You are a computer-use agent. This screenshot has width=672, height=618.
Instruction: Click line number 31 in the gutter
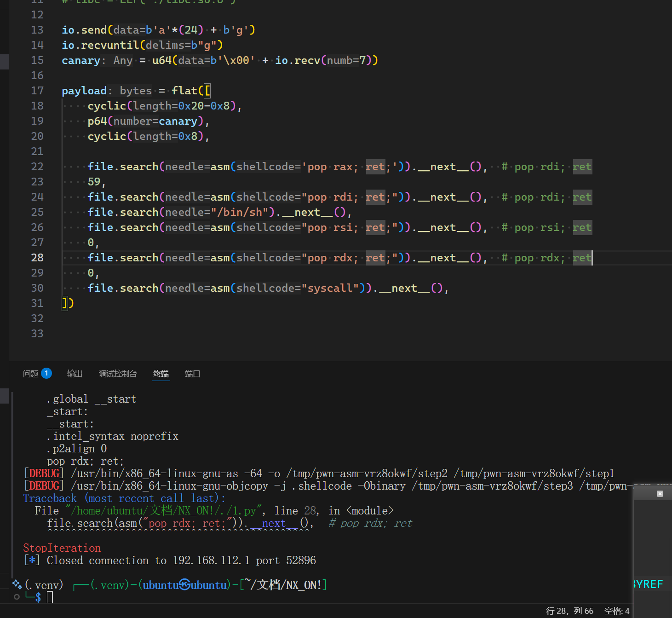click(37, 303)
